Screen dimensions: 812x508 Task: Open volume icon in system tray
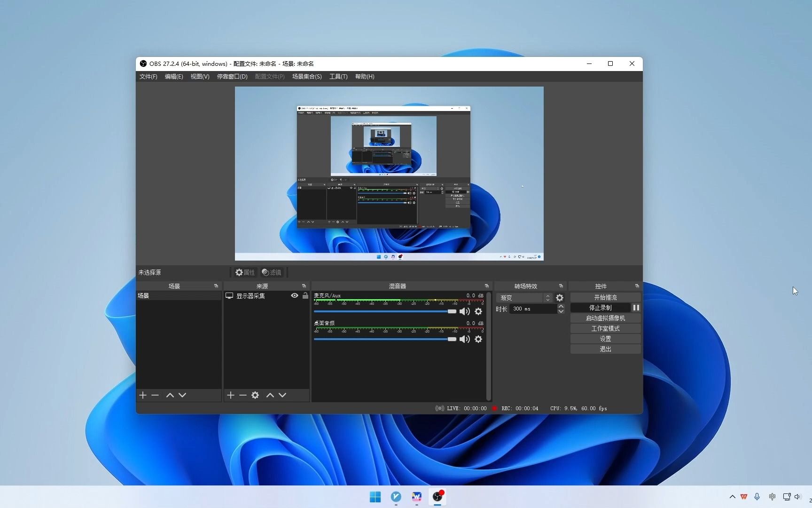797,497
